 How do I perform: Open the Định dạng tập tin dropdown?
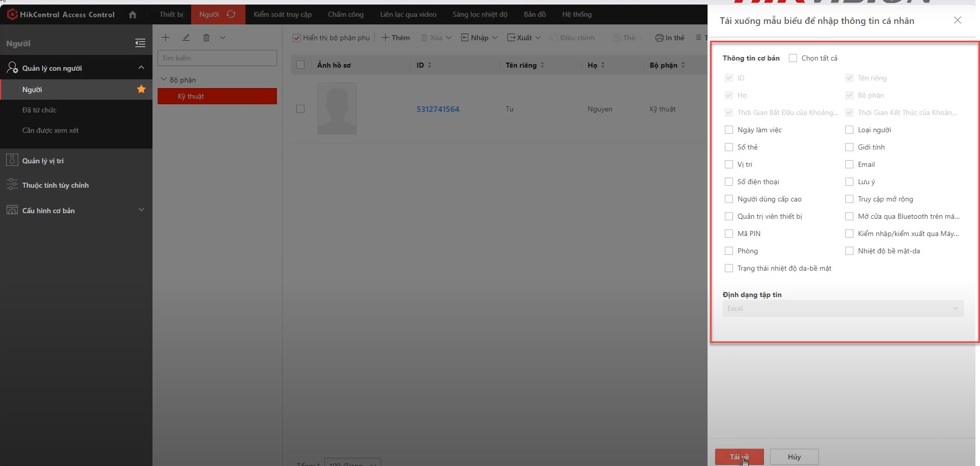843,308
